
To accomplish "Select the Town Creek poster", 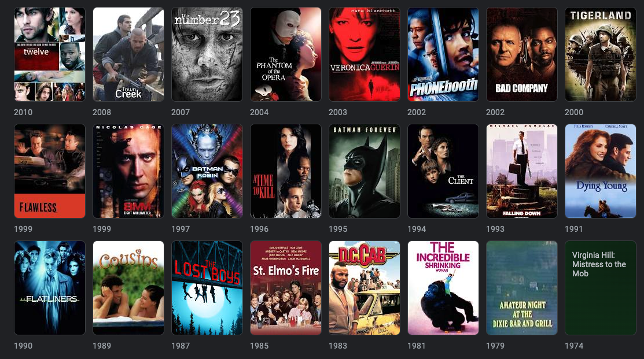I will coord(128,54).
